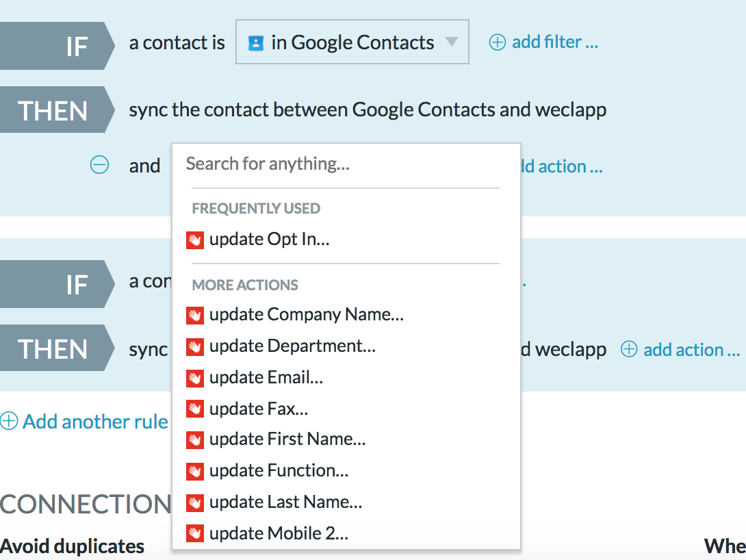This screenshot has width=746, height=560.
Task: Click the red icon beside update Opt In
Action: tap(195, 240)
